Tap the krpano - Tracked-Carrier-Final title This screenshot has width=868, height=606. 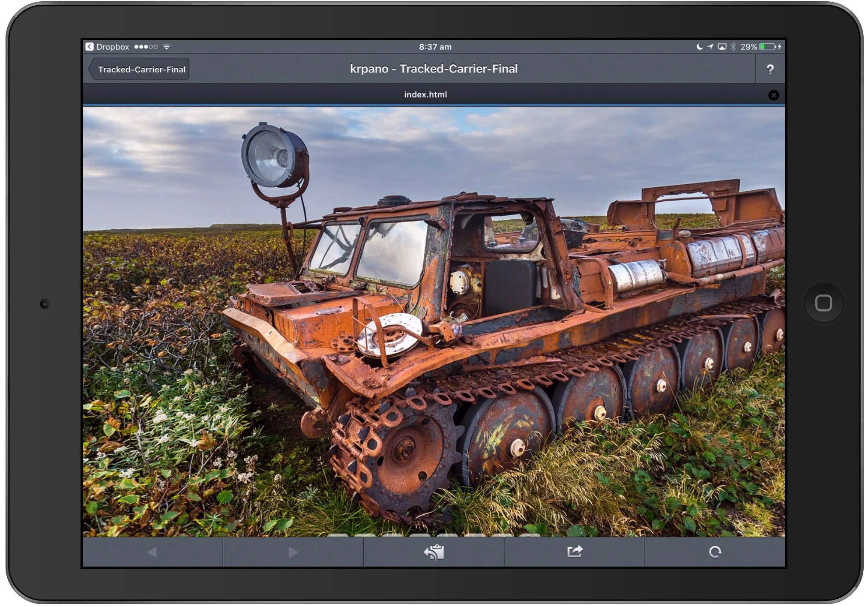[434, 69]
